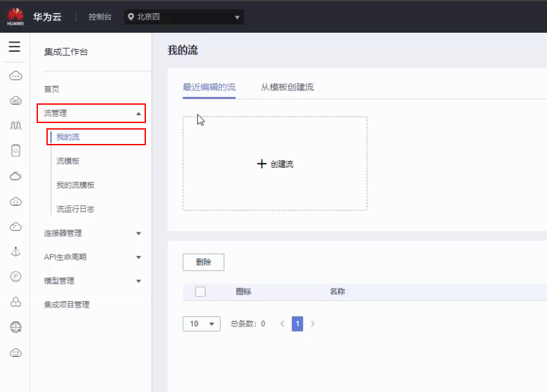Select 我的流模板 in the side menu
Image resolution: width=547 pixels, height=392 pixels.
tap(76, 185)
